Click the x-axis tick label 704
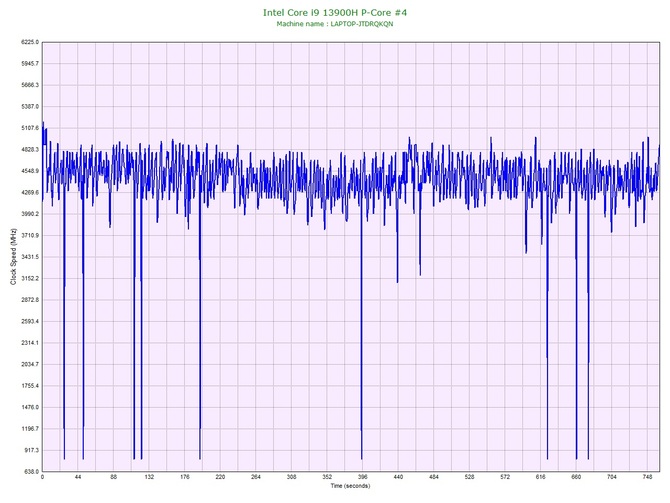This screenshot has width=670, height=503. [612, 477]
